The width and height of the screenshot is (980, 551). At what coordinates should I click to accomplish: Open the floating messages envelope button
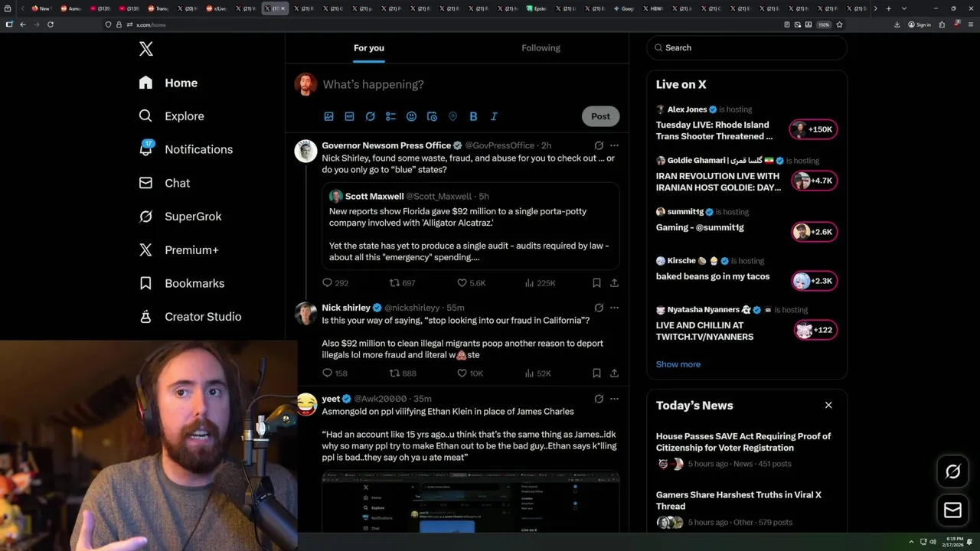[952, 510]
